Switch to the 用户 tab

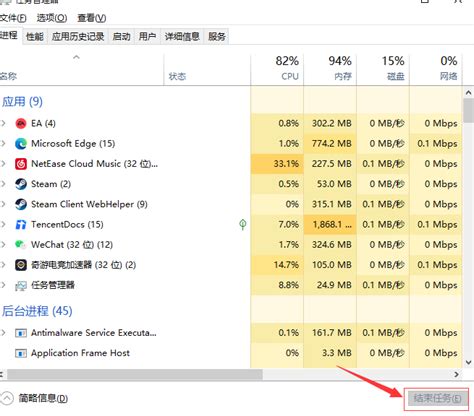(x=147, y=36)
